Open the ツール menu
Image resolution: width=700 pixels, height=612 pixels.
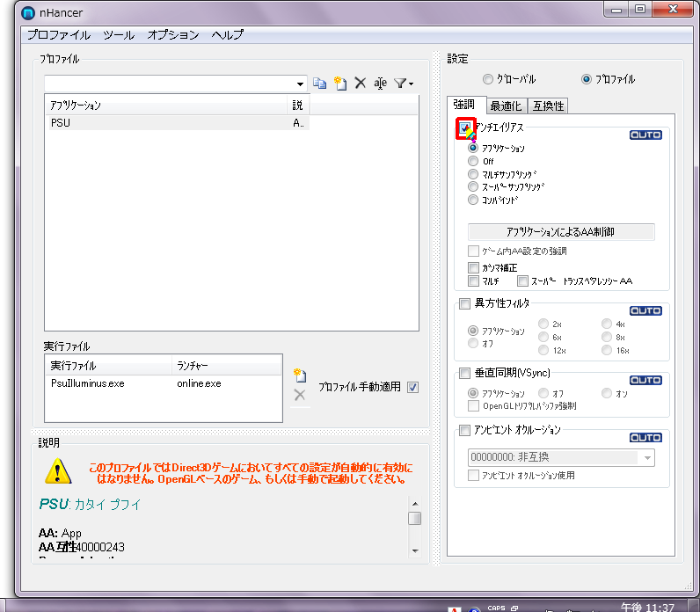(x=119, y=35)
